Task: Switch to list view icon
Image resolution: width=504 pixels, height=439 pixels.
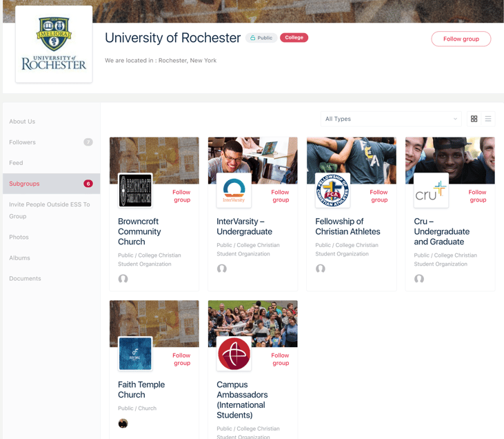Action: [488, 119]
